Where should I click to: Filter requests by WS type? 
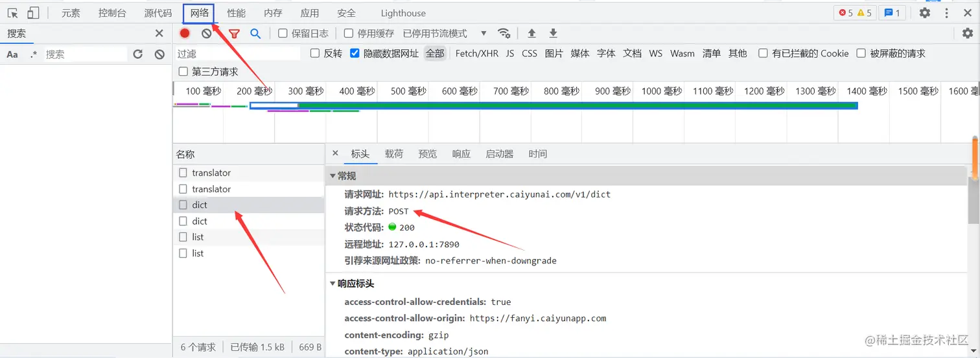point(656,54)
